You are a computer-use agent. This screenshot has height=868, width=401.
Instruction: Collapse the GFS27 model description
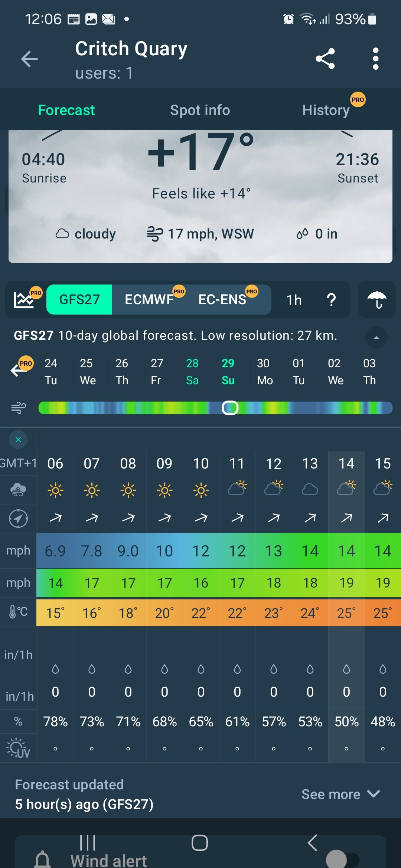pyautogui.click(x=376, y=338)
